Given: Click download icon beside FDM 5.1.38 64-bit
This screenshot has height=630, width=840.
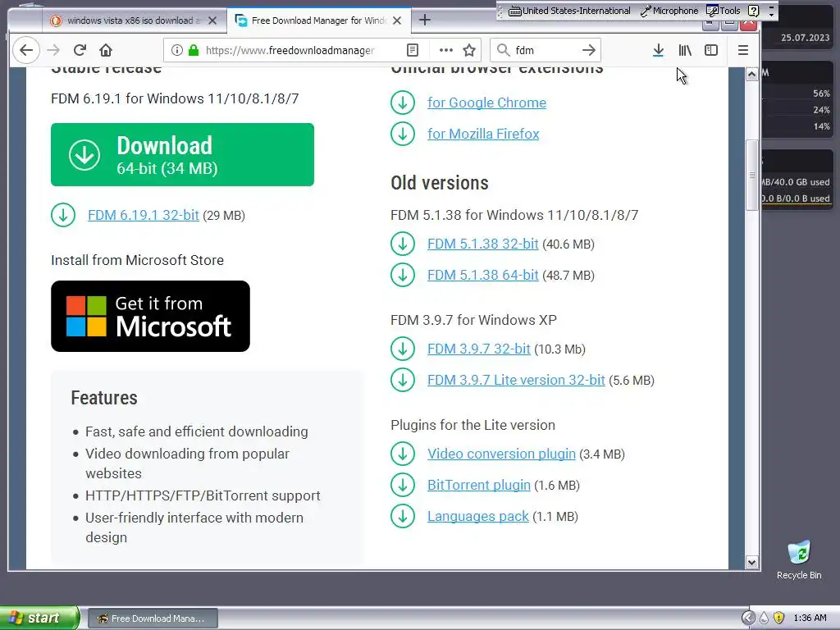Looking at the screenshot, I should (x=403, y=275).
